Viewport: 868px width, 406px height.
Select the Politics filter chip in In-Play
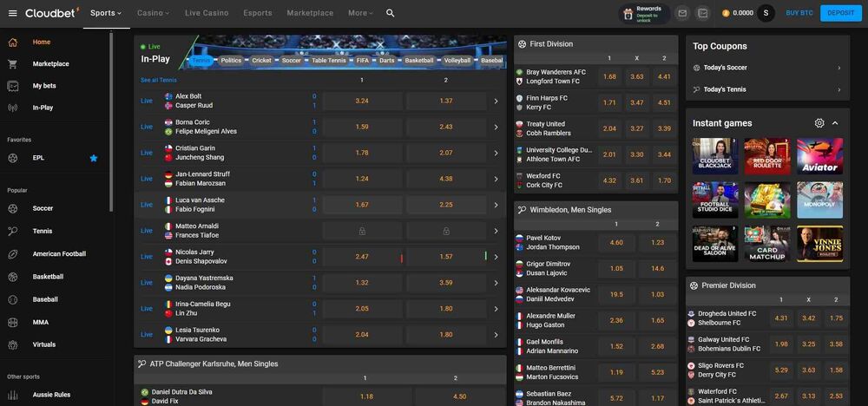click(x=231, y=61)
